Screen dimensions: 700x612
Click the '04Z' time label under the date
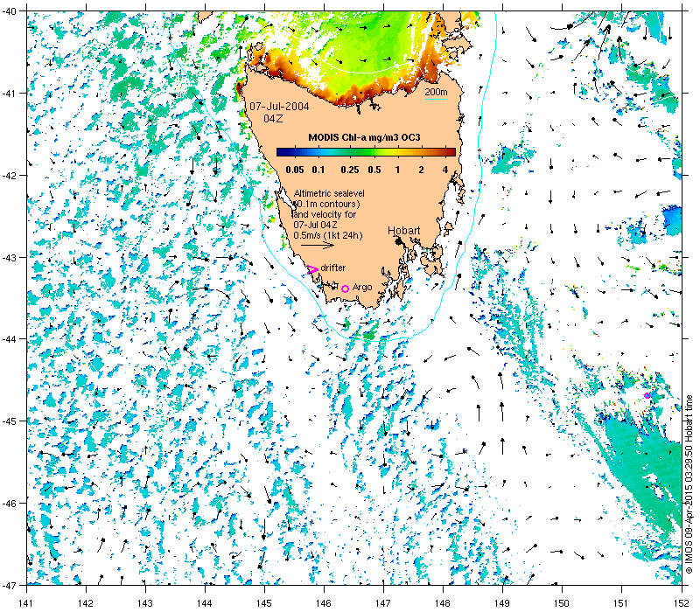coord(273,119)
